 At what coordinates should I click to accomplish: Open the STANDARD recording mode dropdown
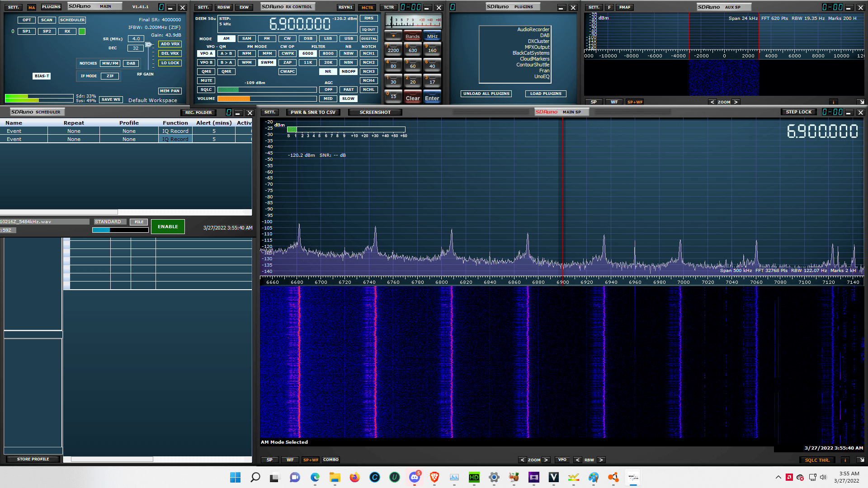(x=109, y=221)
